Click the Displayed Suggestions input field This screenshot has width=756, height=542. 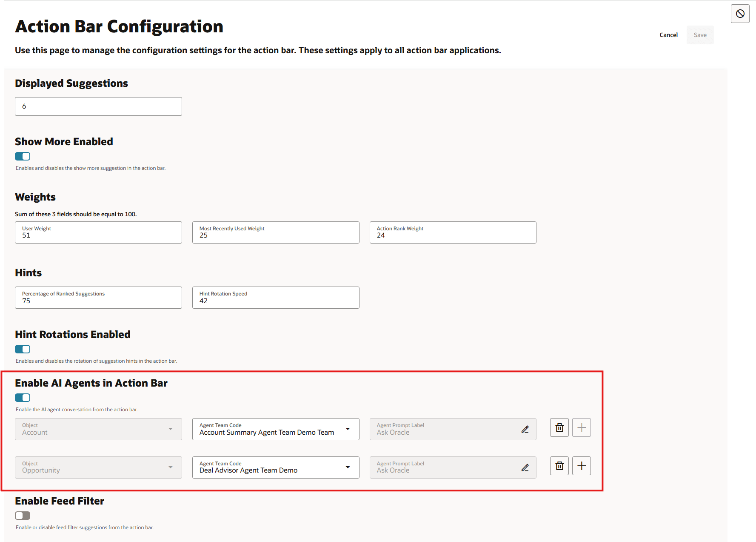click(98, 106)
